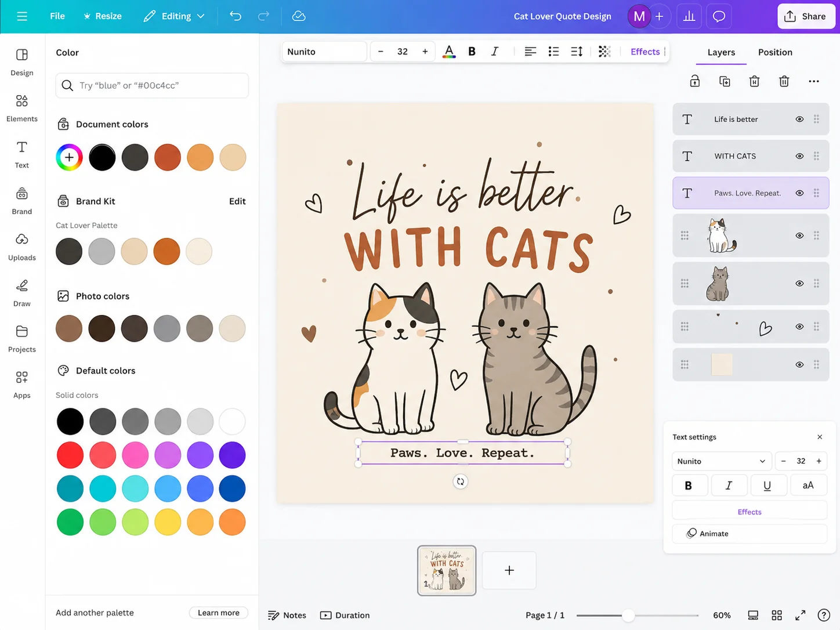Hide the 'Paws. Love. Repeat.' layer

click(799, 193)
